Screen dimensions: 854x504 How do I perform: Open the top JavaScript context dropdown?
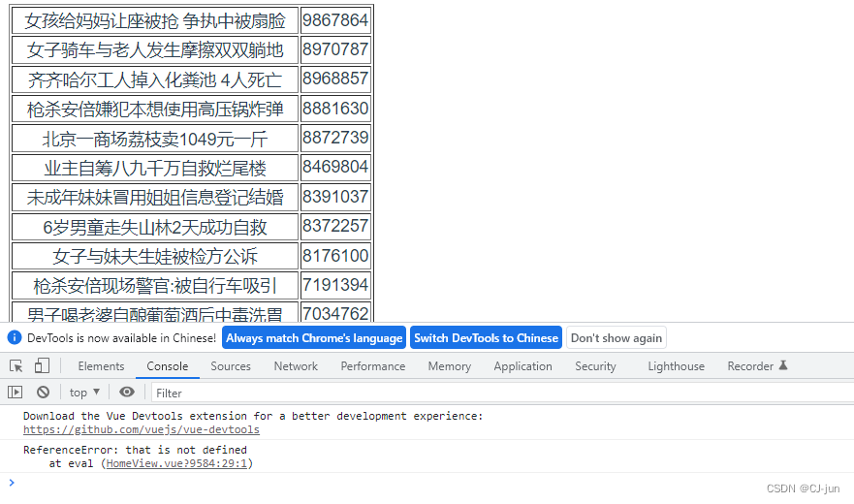tap(84, 393)
